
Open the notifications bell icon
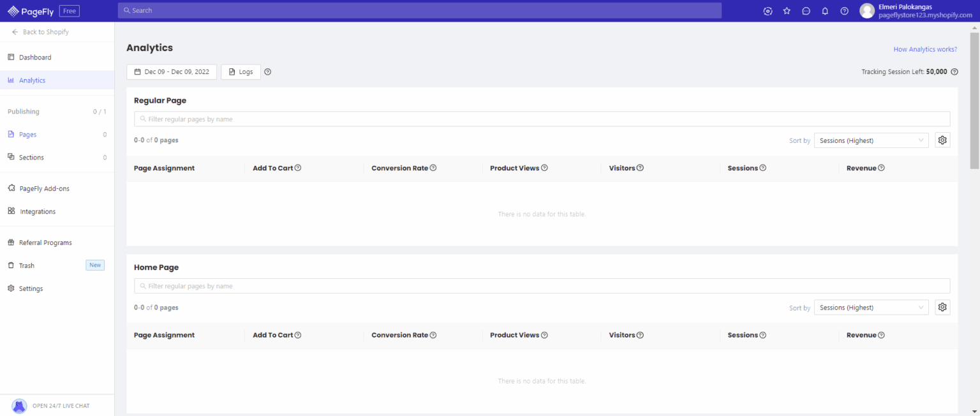[825, 11]
